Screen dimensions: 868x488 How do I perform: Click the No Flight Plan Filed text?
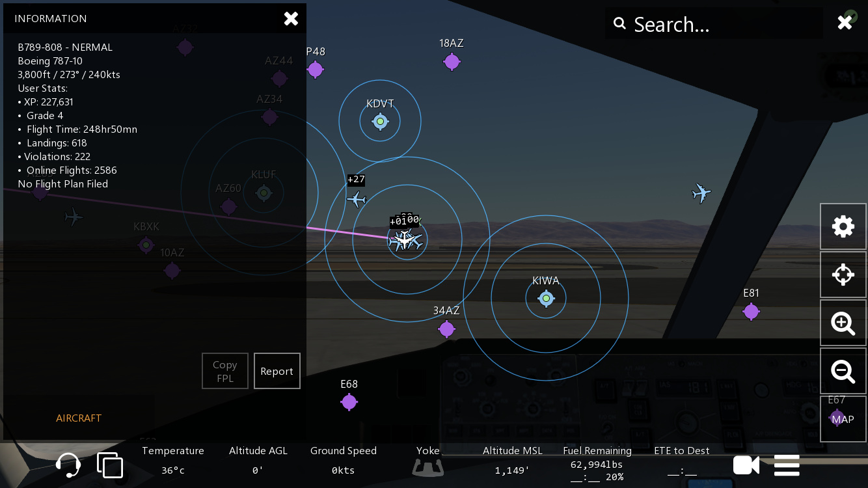coord(63,184)
